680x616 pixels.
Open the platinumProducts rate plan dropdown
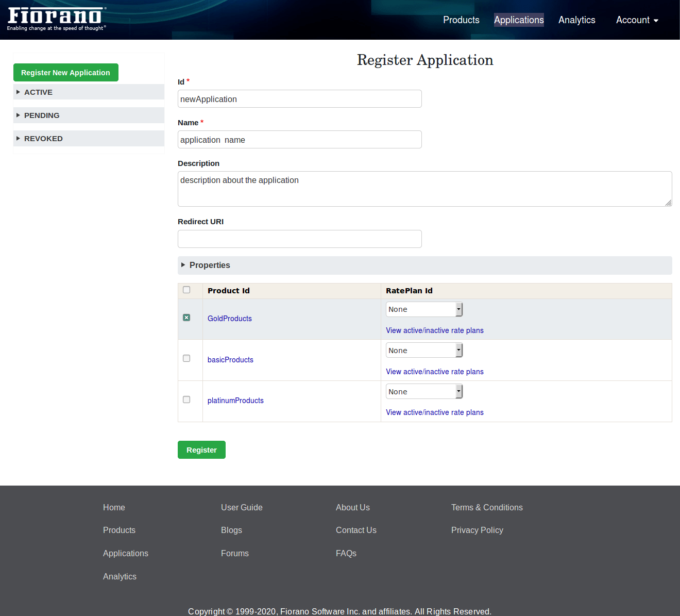[x=424, y=392]
